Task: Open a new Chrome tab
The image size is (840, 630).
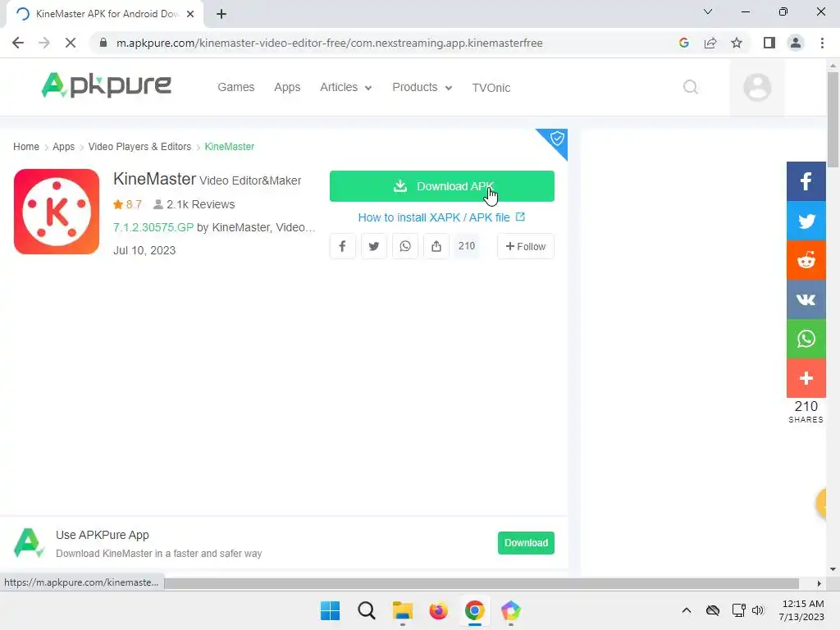Action: 221,14
